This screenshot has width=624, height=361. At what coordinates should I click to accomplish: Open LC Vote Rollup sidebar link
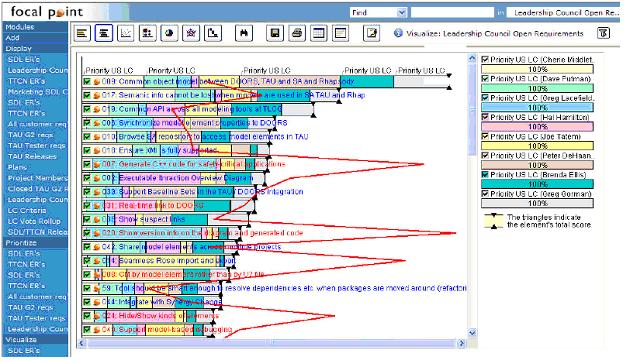pyautogui.click(x=34, y=221)
